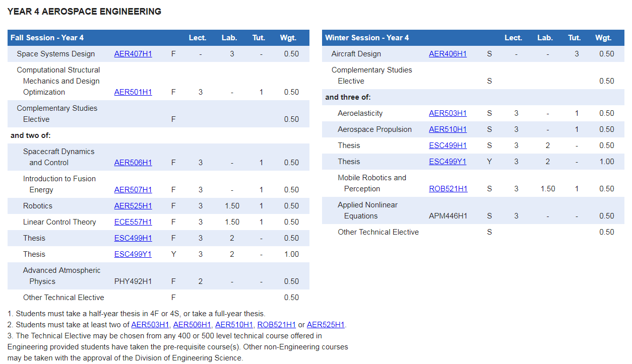This screenshot has height=364, width=632.
Task: Open ESC499Y1 Thesis link in Fall Session
Action: point(133,254)
